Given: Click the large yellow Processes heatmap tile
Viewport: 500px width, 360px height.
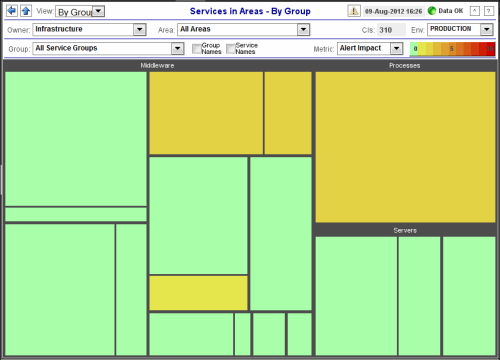Looking at the screenshot, I should click(405, 147).
